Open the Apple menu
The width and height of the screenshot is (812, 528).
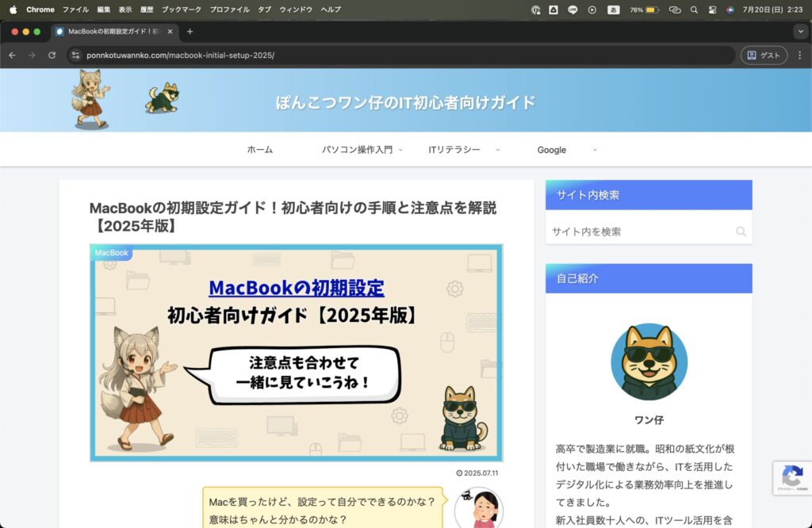click(13, 10)
